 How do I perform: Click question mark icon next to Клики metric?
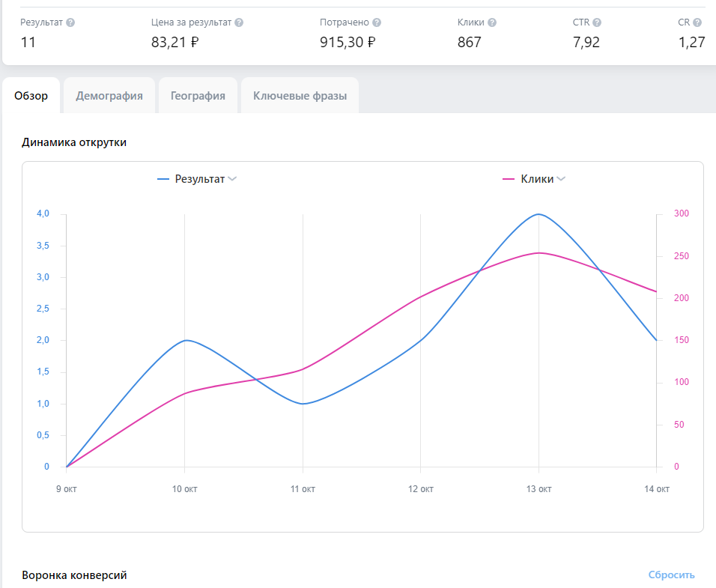(x=492, y=22)
